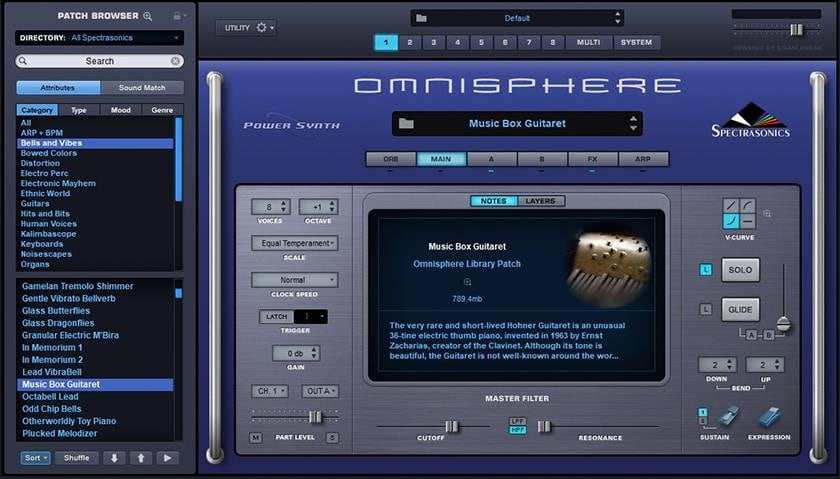840x479 pixels.
Task: Switch to the ORB tab
Action: 391,159
